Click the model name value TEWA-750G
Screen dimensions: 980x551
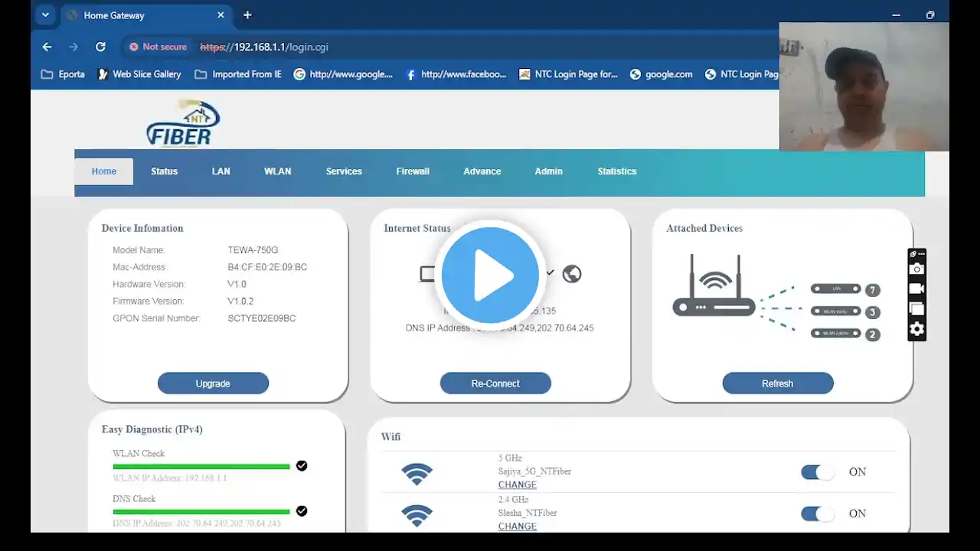pos(253,250)
